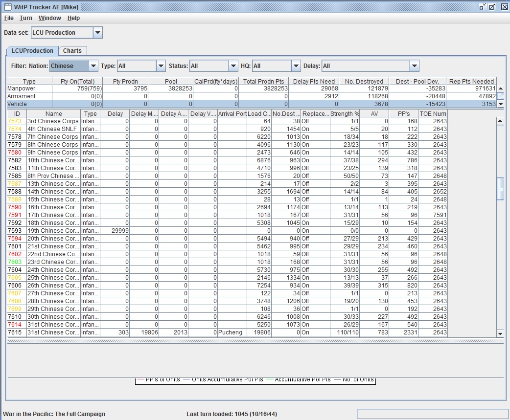Click the summary table scroll-down arrow
The image size is (510, 420).
click(x=500, y=104)
